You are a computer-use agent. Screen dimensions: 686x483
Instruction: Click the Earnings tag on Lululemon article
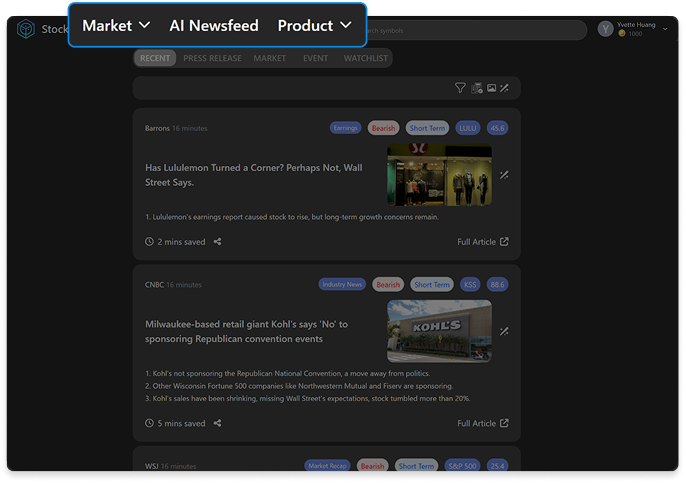pyautogui.click(x=345, y=128)
